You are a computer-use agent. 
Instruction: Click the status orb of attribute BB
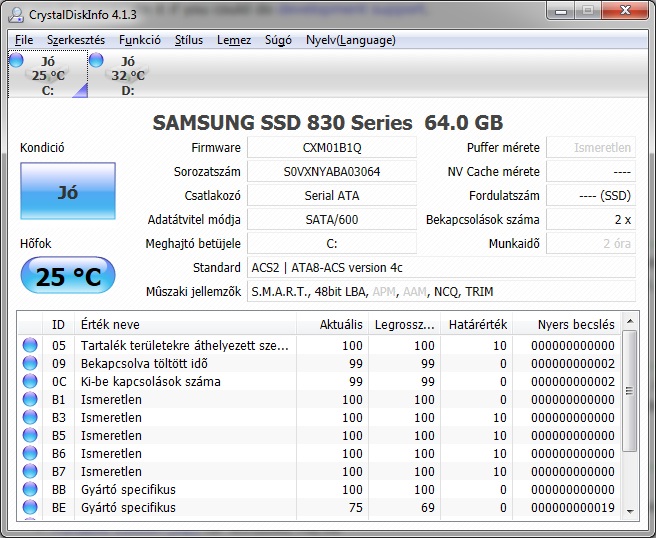point(30,489)
